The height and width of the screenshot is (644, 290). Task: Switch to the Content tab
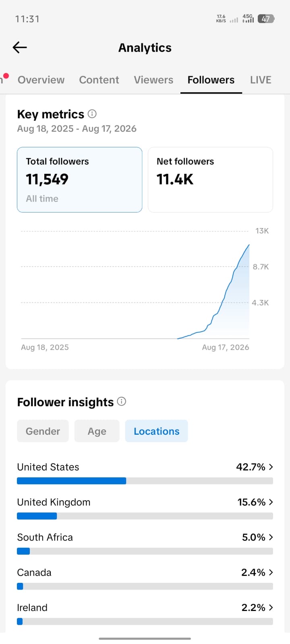click(x=99, y=80)
